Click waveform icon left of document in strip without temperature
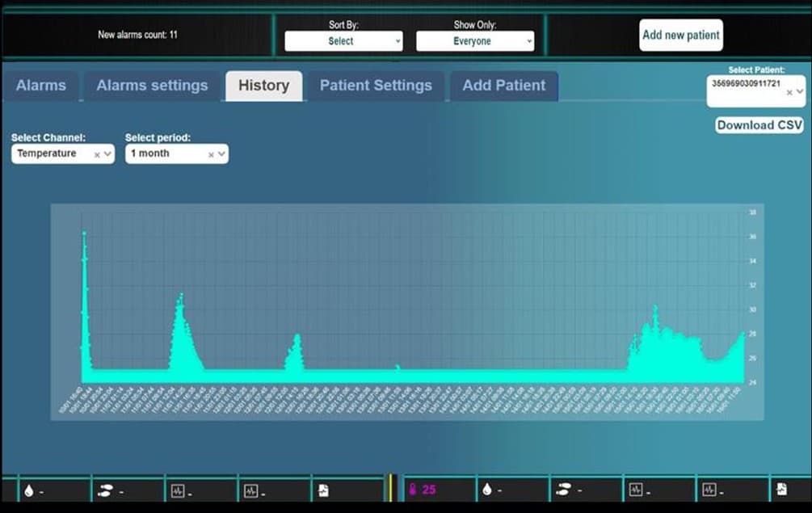Image resolution: width=812 pixels, height=513 pixels. click(x=250, y=490)
